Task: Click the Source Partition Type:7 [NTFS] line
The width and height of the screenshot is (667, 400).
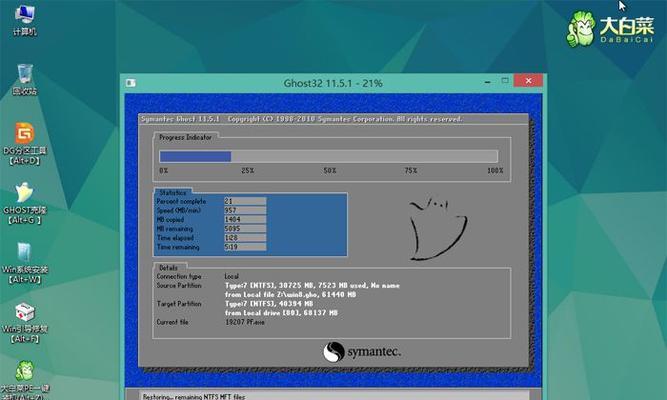Action: [x=312, y=286]
